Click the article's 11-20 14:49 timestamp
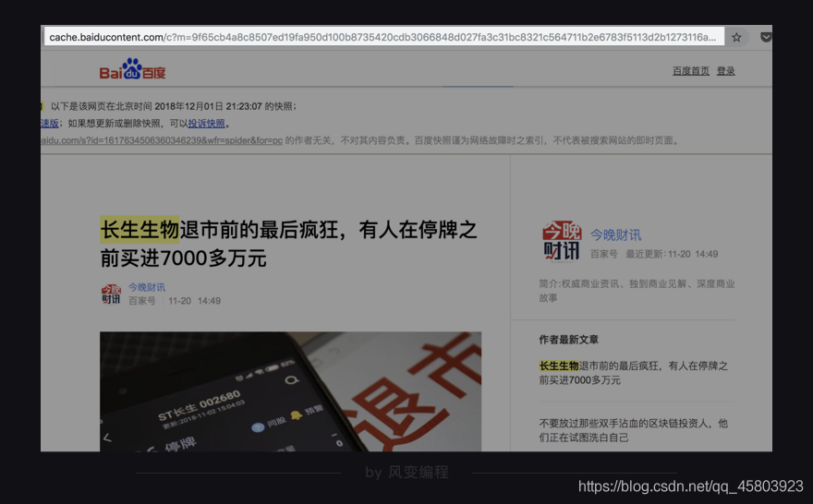813x504 pixels. click(194, 301)
